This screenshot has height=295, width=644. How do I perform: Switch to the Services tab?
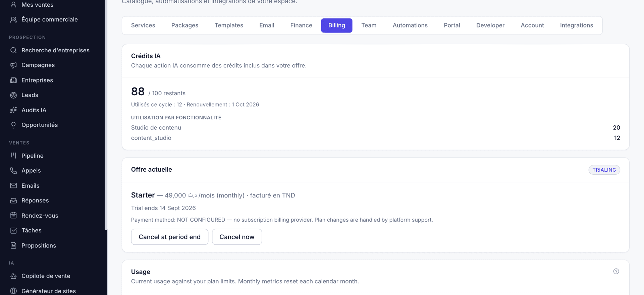point(143,25)
